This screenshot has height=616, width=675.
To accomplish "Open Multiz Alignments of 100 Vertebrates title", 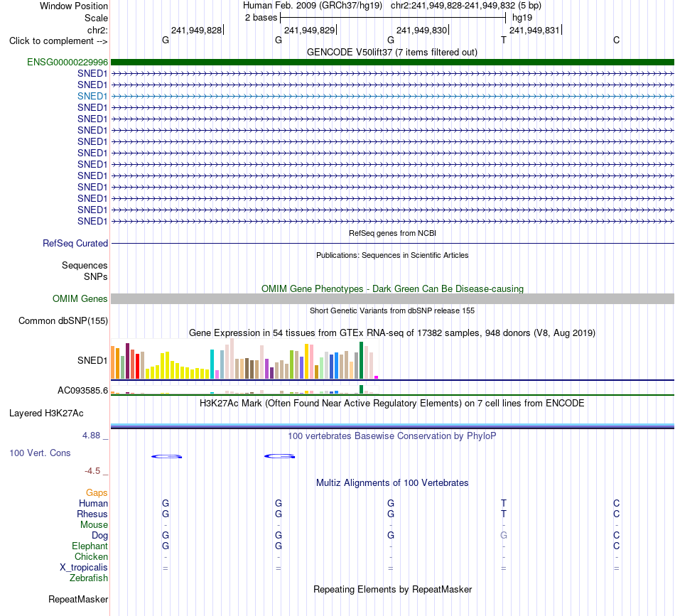I will (x=392, y=483).
